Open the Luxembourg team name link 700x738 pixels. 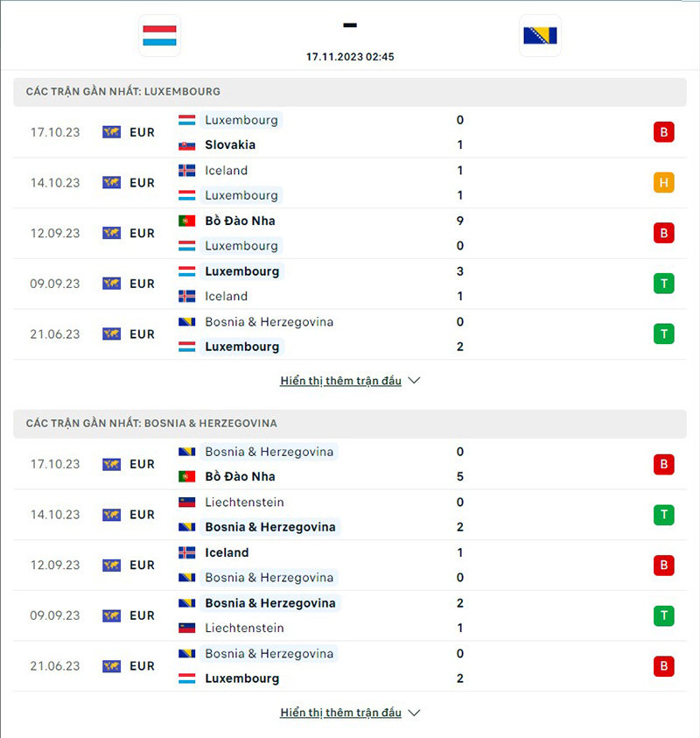242,120
